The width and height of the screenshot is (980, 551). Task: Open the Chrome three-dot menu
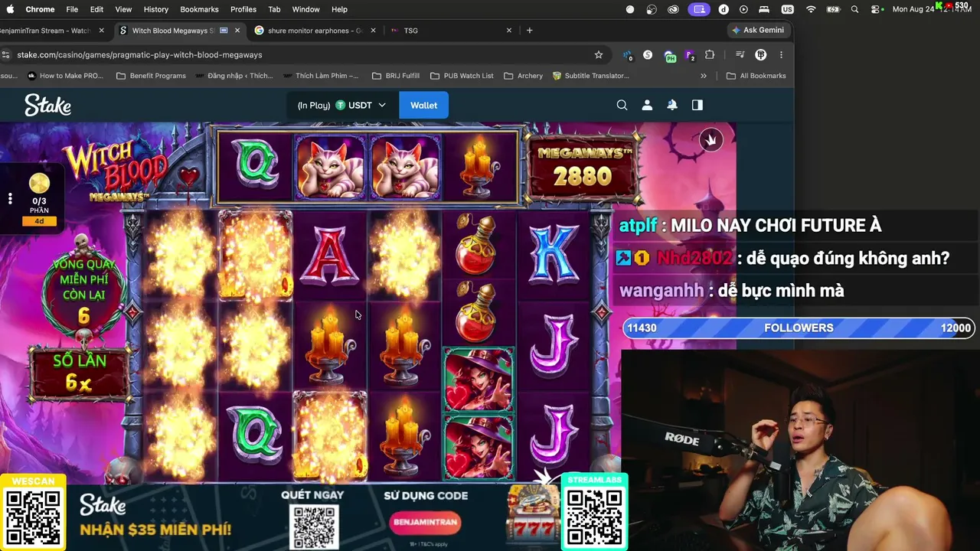(x=781, y=55)
